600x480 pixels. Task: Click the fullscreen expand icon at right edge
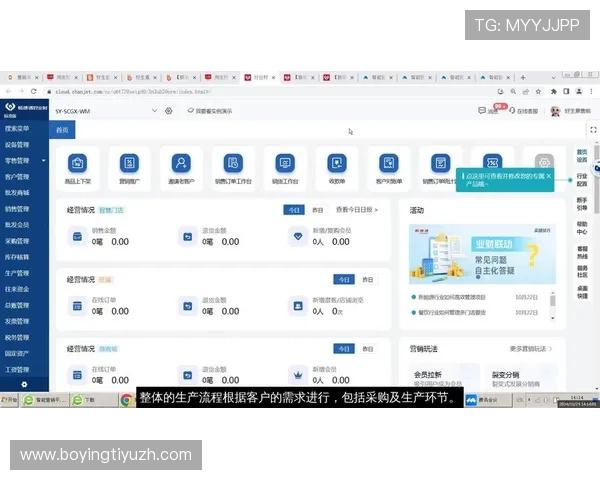[593, 130]
